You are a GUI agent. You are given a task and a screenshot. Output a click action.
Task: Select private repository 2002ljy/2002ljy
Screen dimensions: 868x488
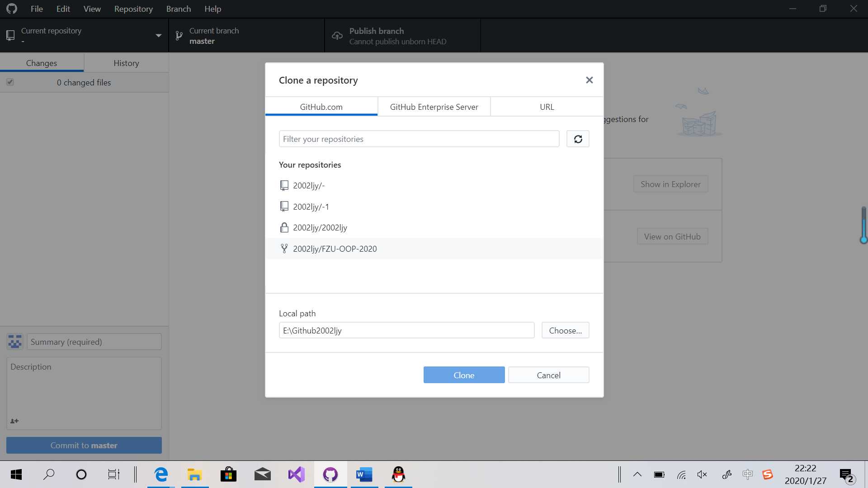click(434, 227)
